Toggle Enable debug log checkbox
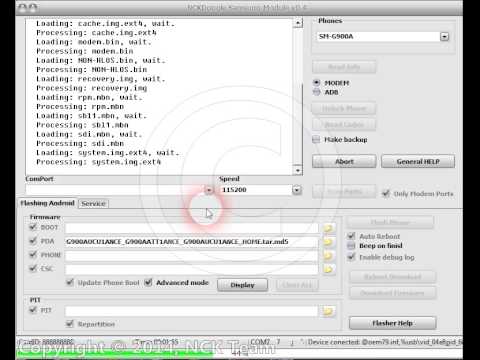The height and width of the screenshot is (360, 480). pos(351,257)
